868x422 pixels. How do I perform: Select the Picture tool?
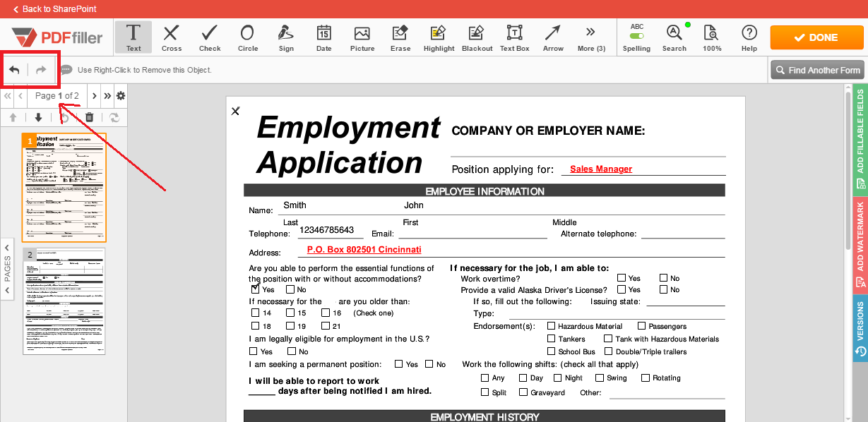pyautogui.click(x=362, y=37)
